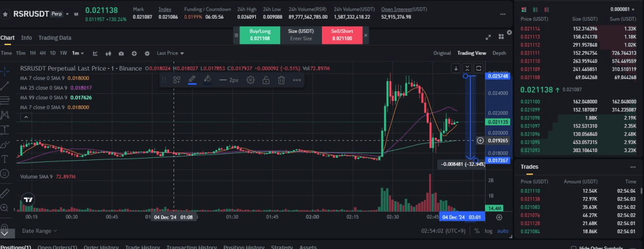This screenshot has width=644, height=249.
Task: Click the quick order panel menu handle
Action: (x=235, y=35)
